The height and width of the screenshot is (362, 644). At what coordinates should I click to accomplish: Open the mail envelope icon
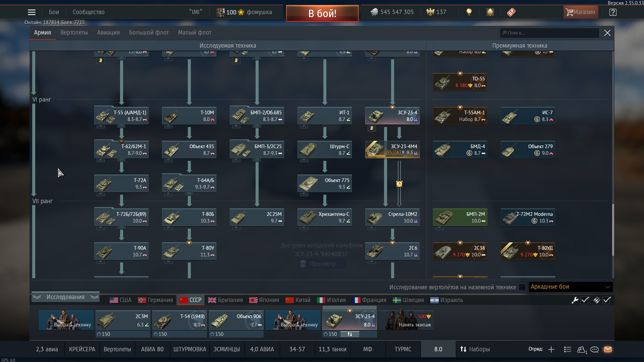[x=608, y=349]
